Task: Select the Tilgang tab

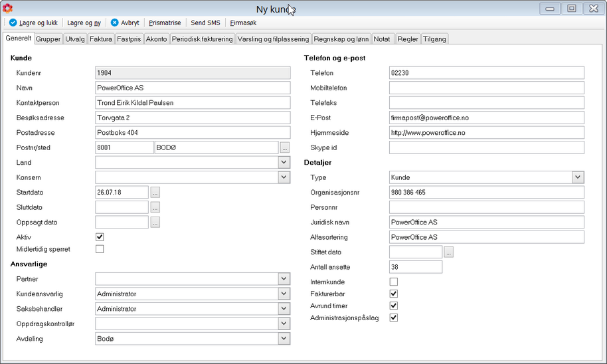Action: (x=434, y=39)
